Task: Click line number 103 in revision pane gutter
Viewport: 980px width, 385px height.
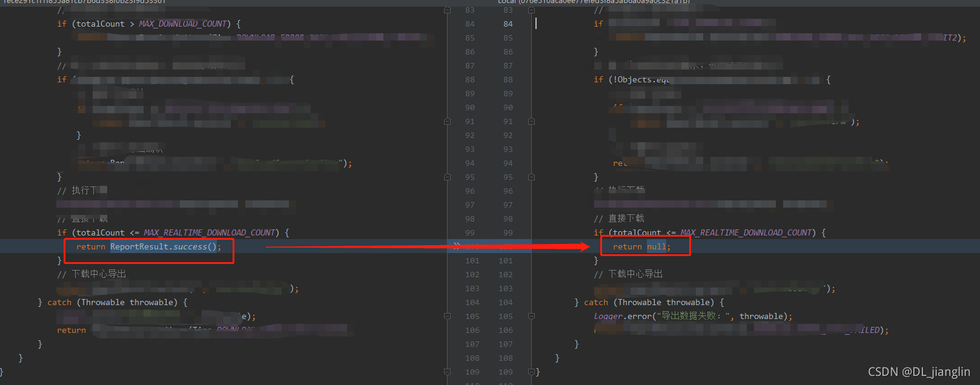Action: (x=472, y=289)
